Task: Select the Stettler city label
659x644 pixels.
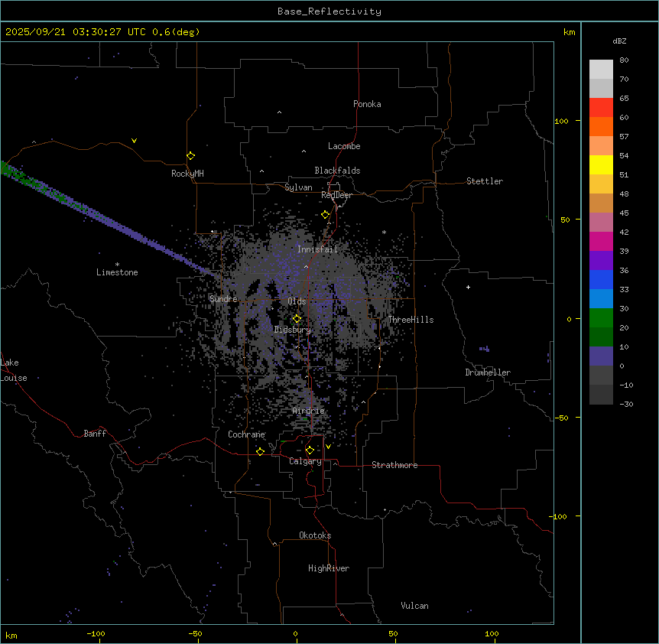Action: point(485,181)
